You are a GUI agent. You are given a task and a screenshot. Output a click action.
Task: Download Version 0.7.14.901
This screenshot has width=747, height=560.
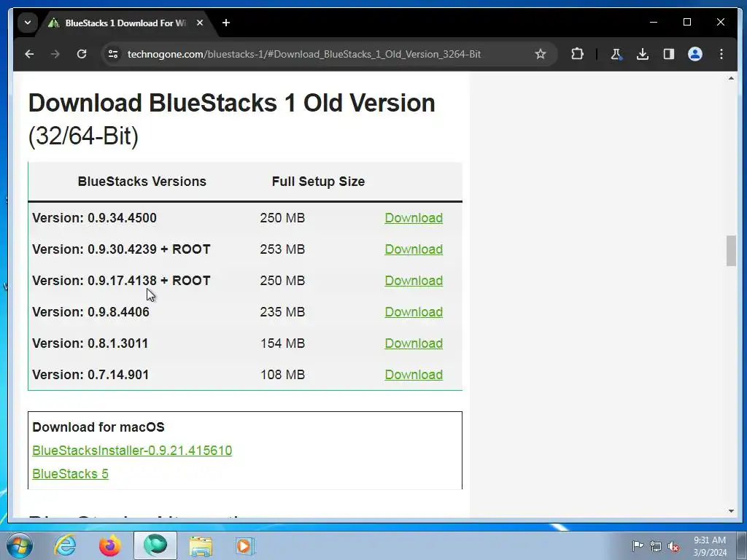414,376
